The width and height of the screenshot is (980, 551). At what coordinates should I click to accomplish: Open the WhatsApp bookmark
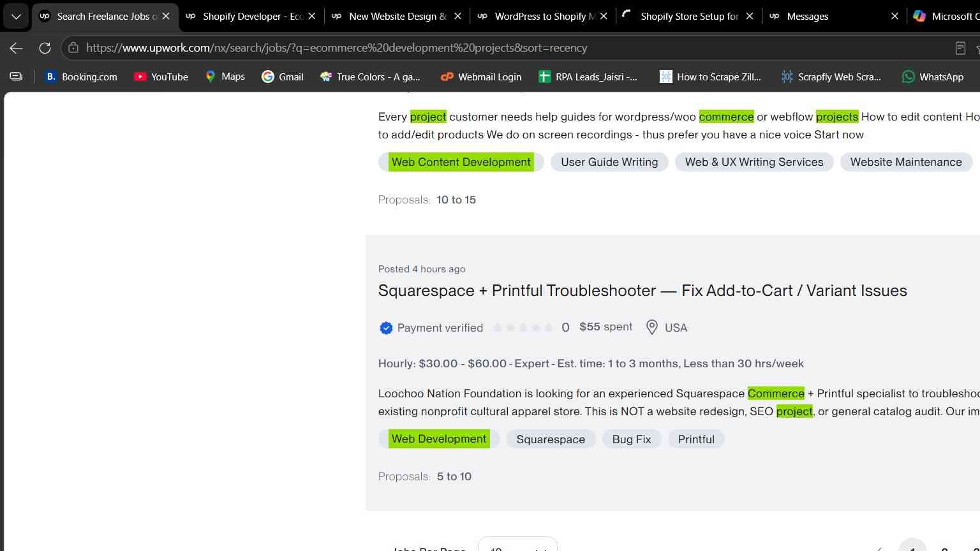pos(932,77)
